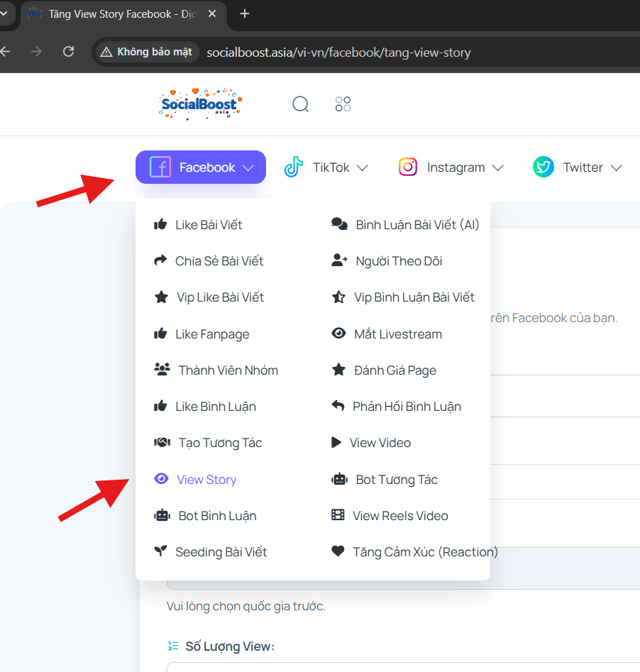
Task: Collapse the Facebook dropdown chevron
Action: (248, 167)
